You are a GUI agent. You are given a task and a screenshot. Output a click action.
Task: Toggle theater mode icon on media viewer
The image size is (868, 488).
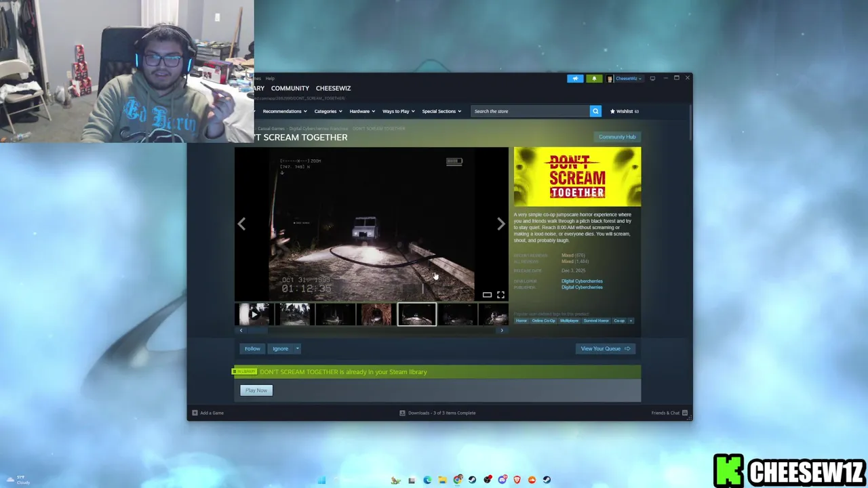point(487,295)
